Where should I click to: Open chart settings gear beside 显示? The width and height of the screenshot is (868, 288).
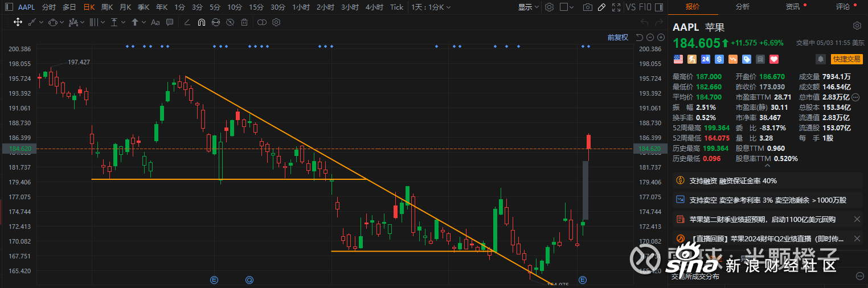549,7
